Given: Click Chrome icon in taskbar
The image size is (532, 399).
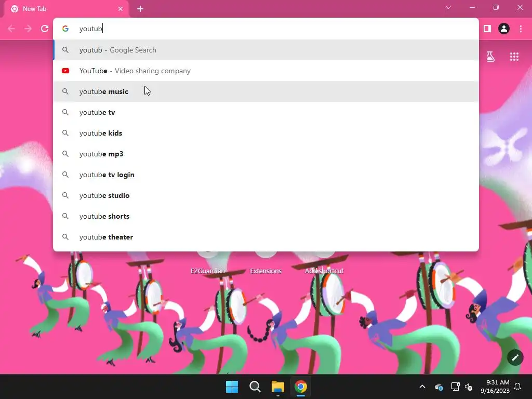Looking at the screenshot, I should click(301, 387).
